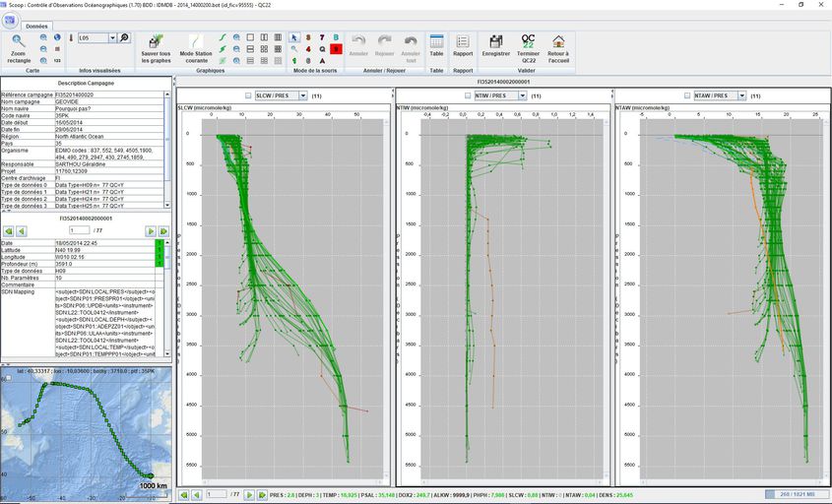Select the three-column graph layout icon
832x504 pixels.
pyautogui.click(x=278, y=37)
